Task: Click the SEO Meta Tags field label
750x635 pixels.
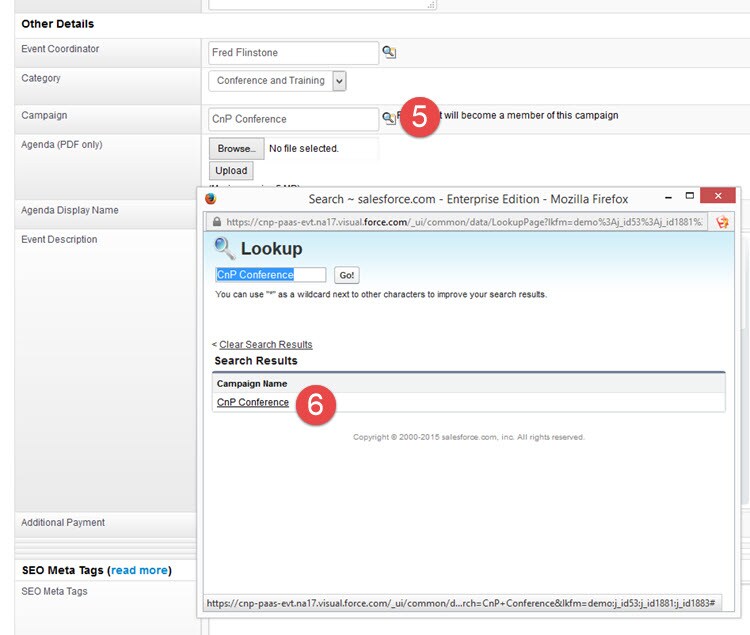Action: 54,591
